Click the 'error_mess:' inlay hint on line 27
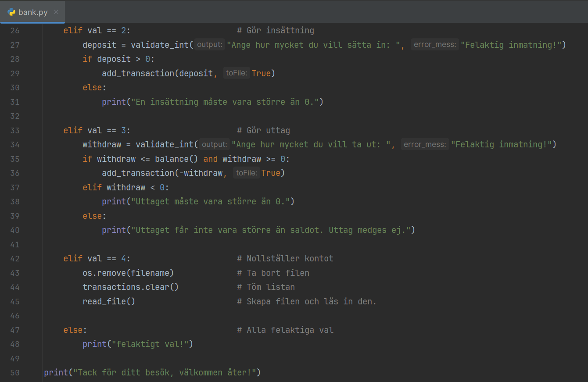The width and height of the screenshot is (588, 382). coord(434,45)
